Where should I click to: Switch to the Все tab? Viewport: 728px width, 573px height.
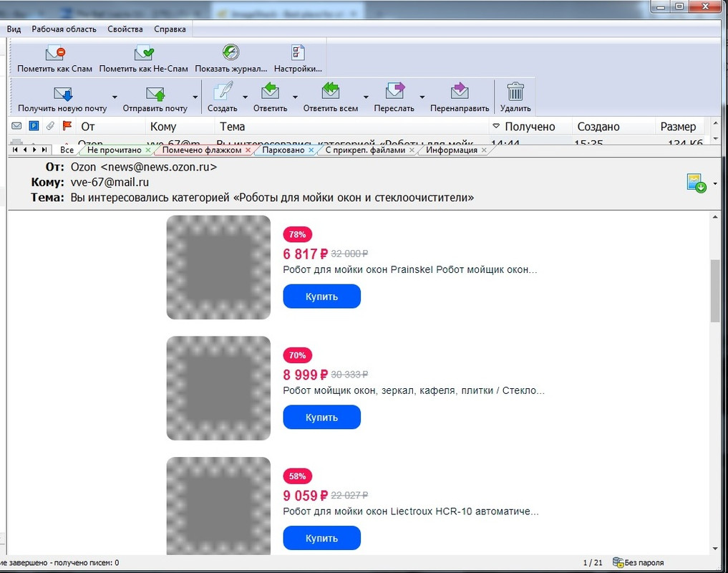pos(67,150)
